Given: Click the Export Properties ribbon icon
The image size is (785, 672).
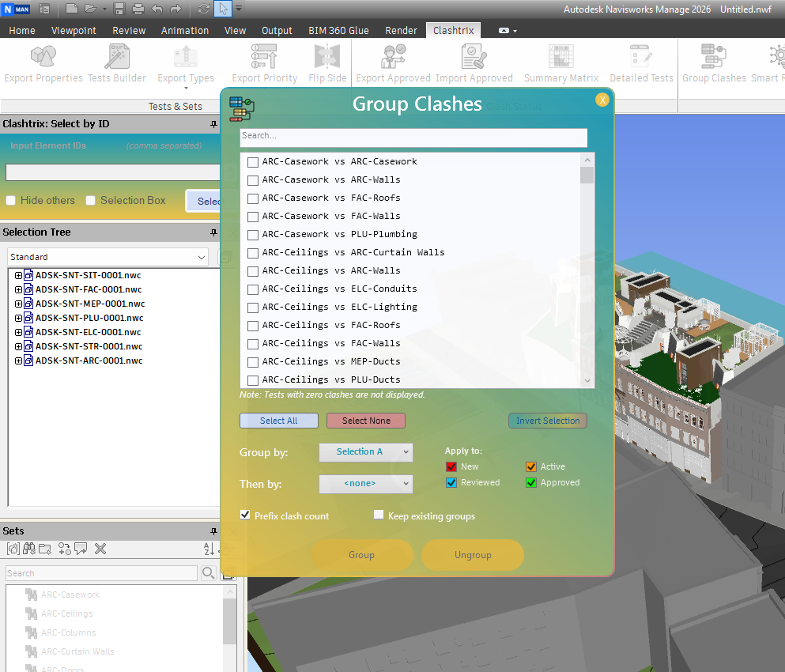Looking at the screenshot, I should click(43, 58).
